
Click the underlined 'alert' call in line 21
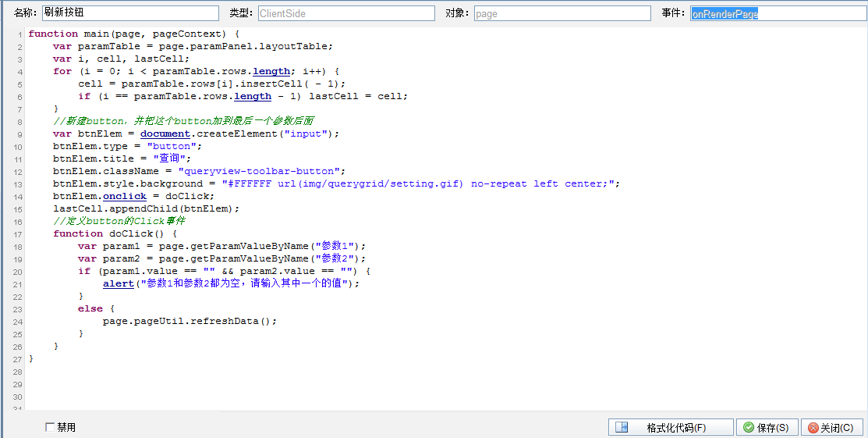tap(119, 283)
